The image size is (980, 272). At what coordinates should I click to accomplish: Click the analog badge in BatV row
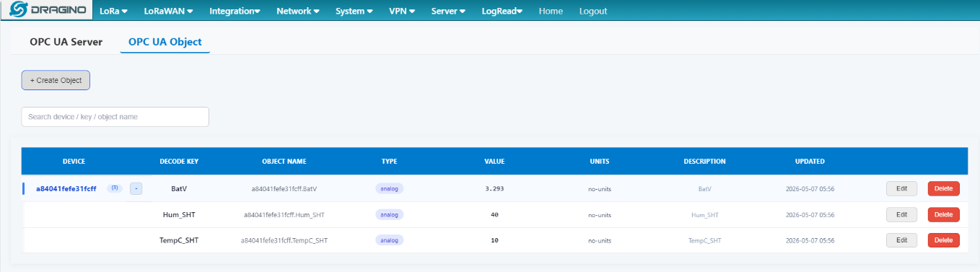pyautogui.click(x=390, y=188)
